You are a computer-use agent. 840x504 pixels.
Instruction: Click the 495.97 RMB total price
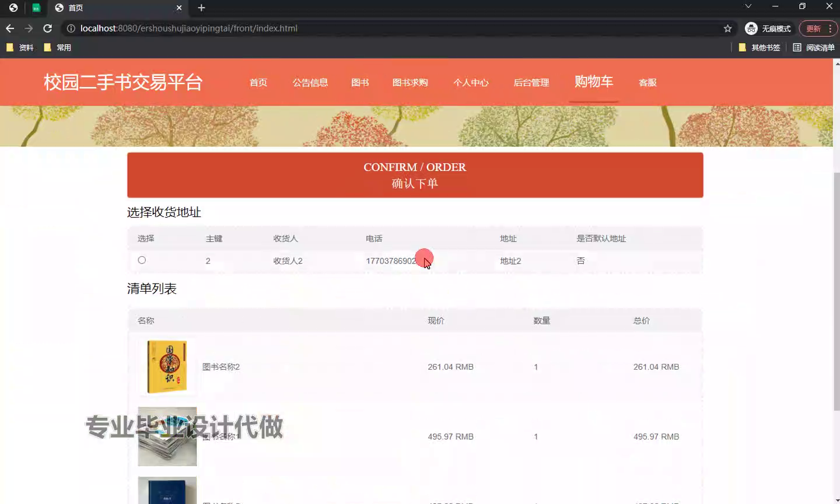[x=656, y=436]
